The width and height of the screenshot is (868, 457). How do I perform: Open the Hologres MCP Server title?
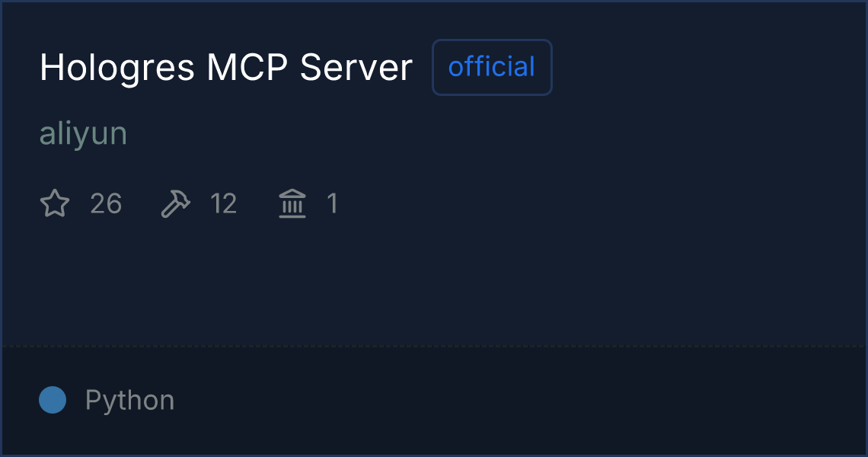tap(226, 68)
